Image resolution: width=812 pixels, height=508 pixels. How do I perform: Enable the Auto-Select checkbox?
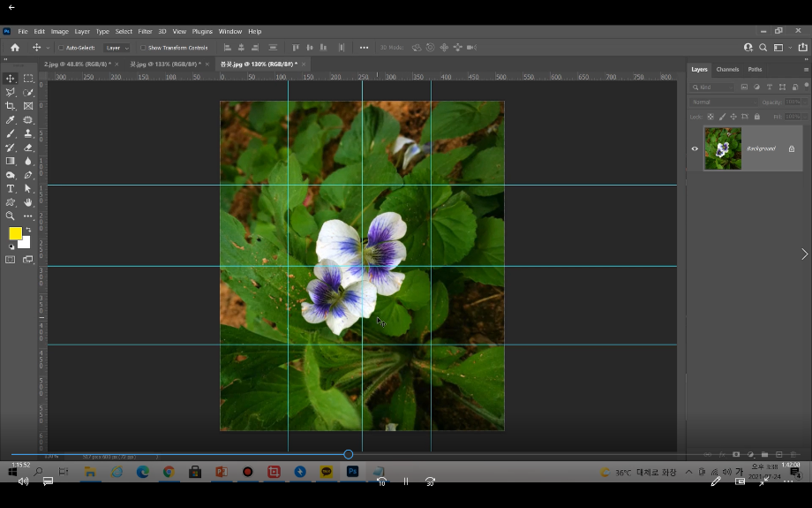click(61, 48)
